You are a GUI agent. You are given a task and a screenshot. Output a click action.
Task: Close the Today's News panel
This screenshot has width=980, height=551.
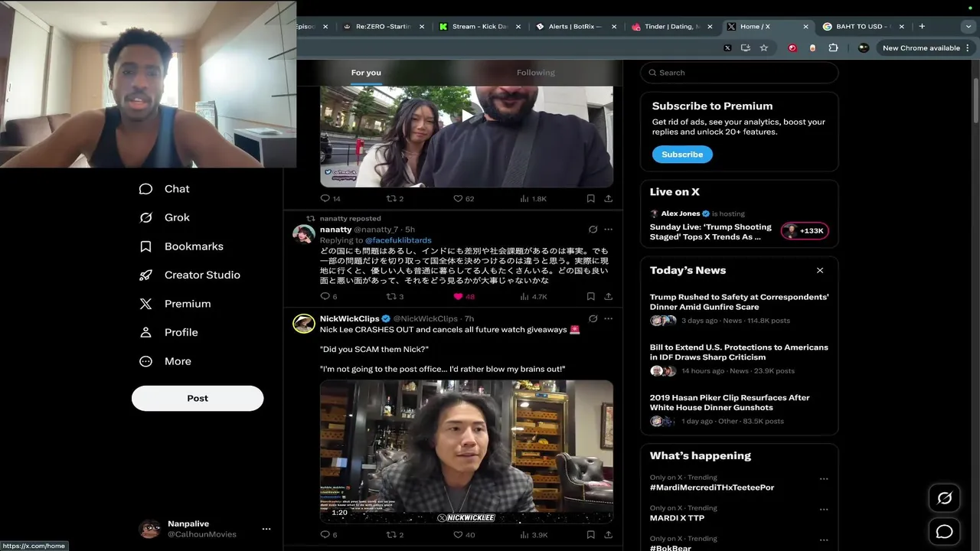820,270
